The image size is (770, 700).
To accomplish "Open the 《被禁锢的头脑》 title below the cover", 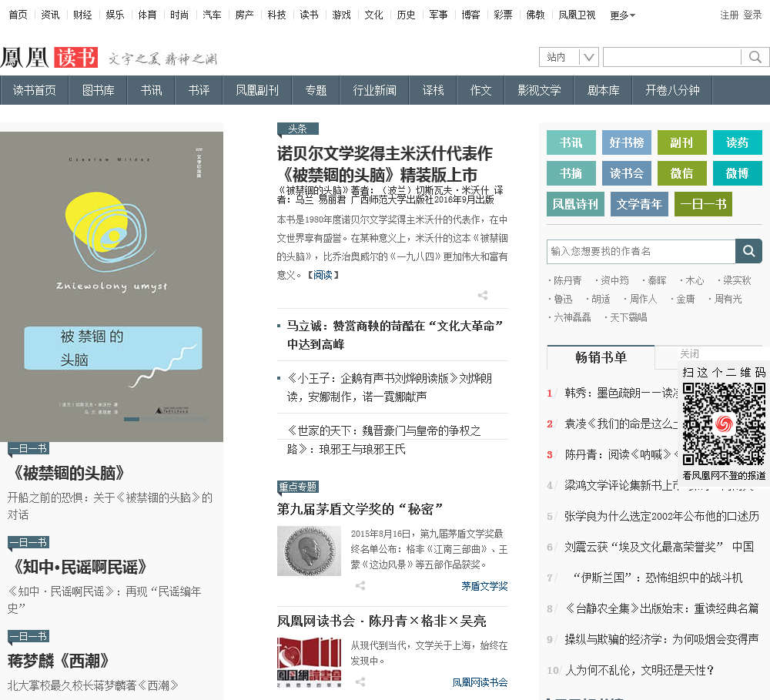I will pos(69,473).
